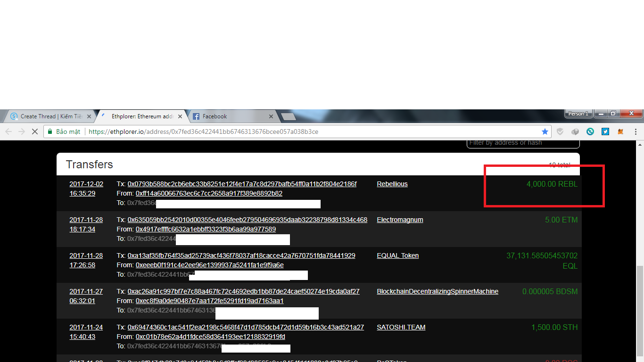Open the MetaMask fox extension
The height and width of the screenshot is (362, 644).
click(x=620, y=132)
